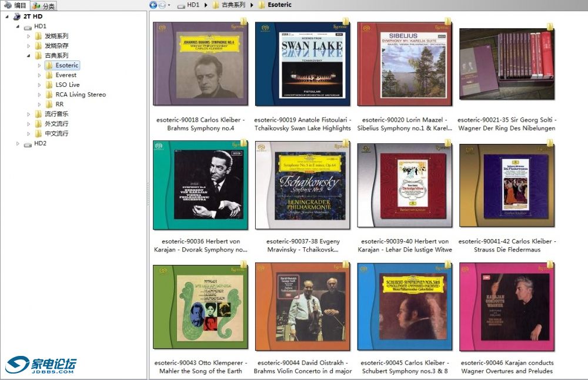Click the Everest folder icon
Image resolution: width=588 pixels, height=380 pixels.
click(x=49, y=75)
